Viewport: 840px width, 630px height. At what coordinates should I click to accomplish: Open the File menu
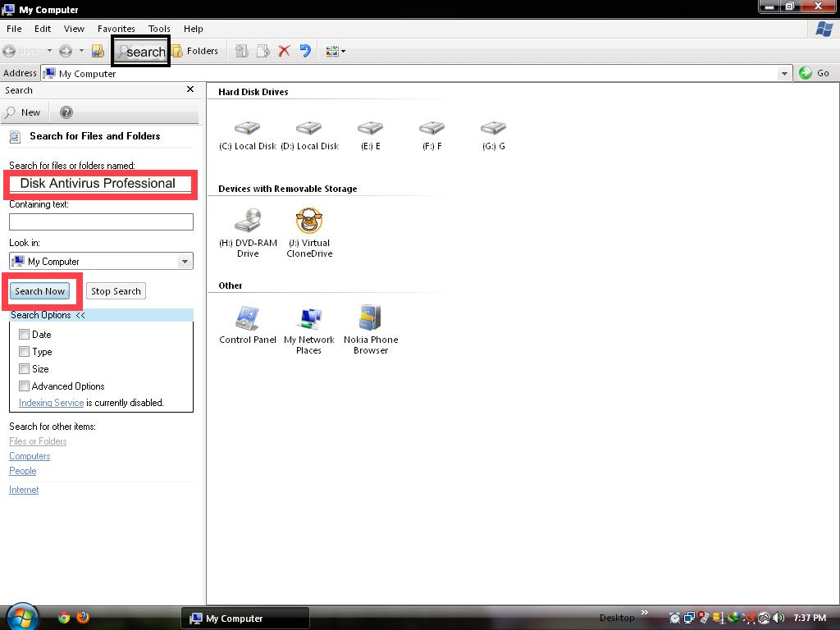(x=14, y=29)
